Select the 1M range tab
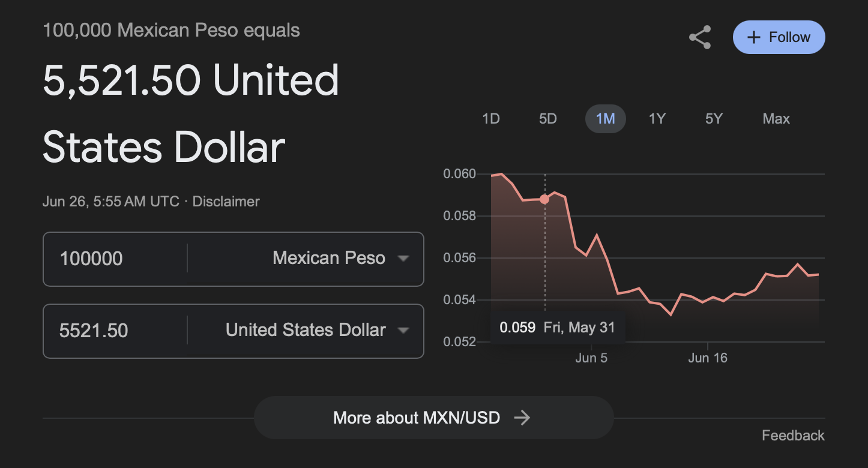This screenshot has height=468, width=868. (605, 119)
